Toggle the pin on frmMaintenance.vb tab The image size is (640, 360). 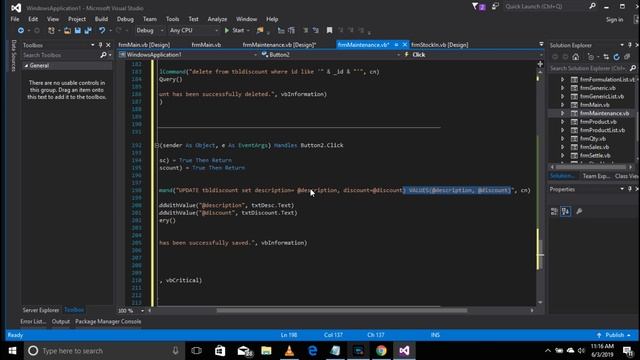(396, 45)
